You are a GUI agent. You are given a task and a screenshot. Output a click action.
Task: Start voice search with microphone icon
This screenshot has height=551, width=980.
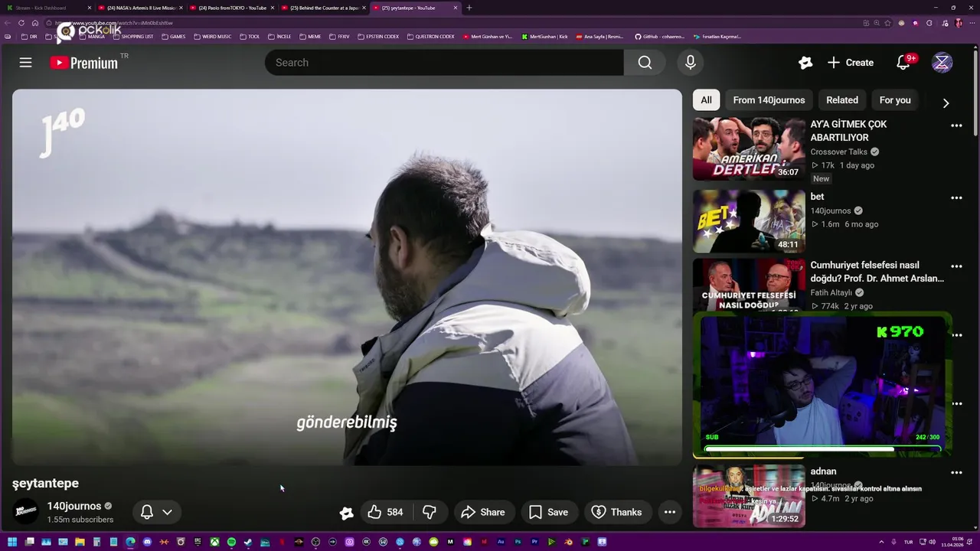pyautogui.click(x=691, y=63)
